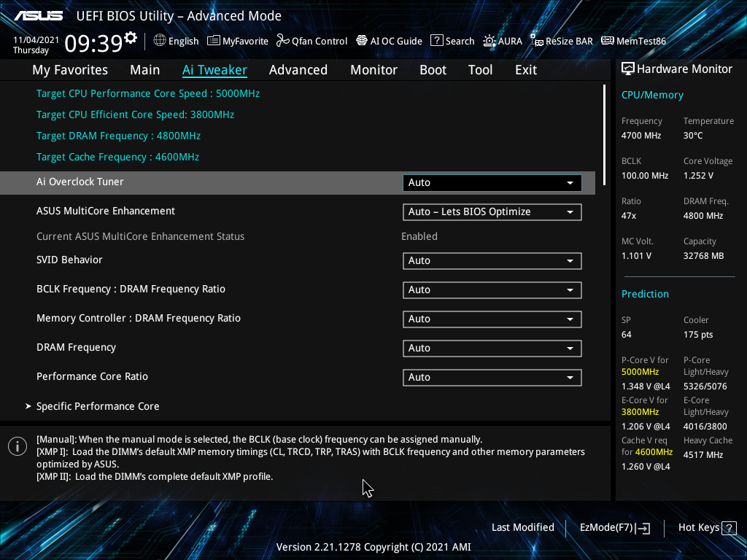Click the 09:39 clock display
The height and width of the screenshot is (560, 747).
93,43
